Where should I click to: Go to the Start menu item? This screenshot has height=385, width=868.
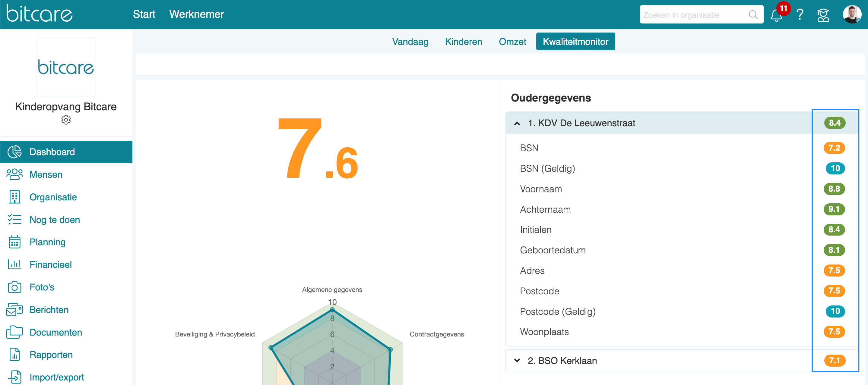144,14
